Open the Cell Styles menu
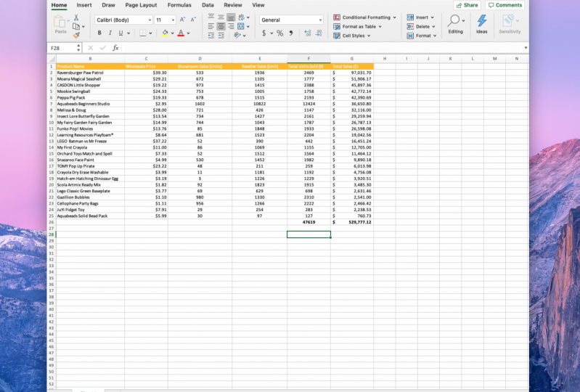The width and height of the screenshot is (580, 392). click(x=352, y=36)
